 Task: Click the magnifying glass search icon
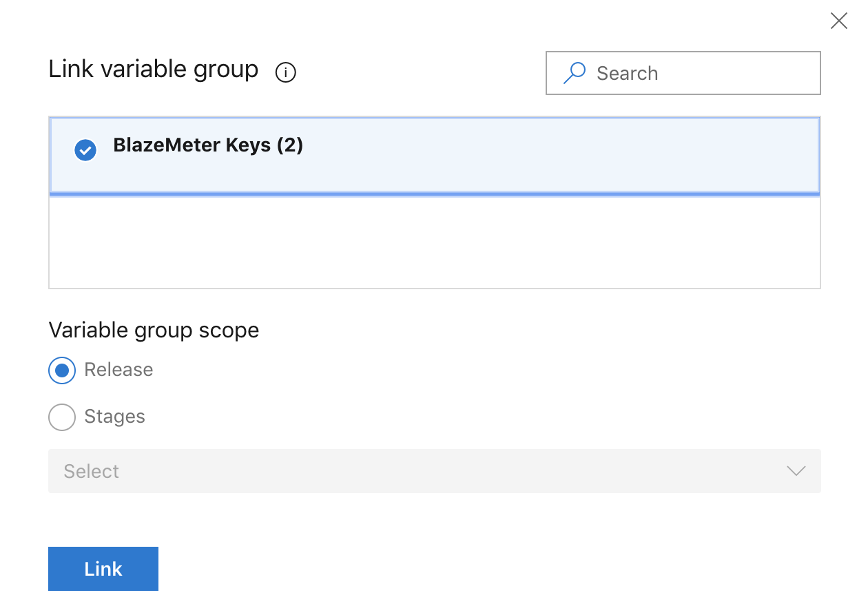[575, 73]
